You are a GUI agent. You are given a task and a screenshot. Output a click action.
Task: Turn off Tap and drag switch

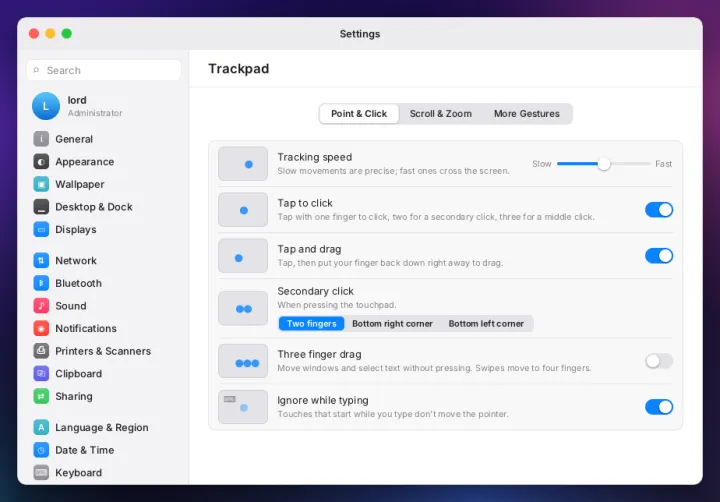tap(659, 255)
